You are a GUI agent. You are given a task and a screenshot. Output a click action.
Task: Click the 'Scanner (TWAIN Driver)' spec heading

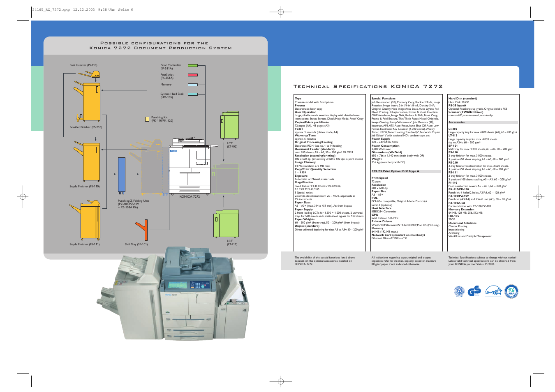[x=465, y=112]
